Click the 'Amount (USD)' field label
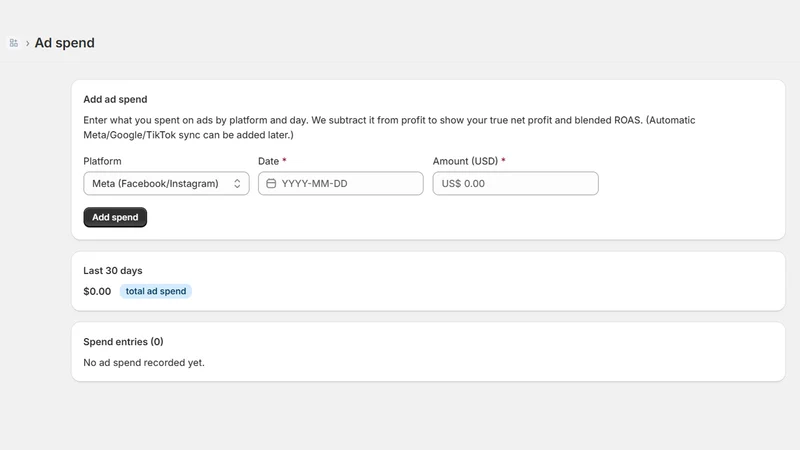Screen dimensions: 800x450 pyautogui.click(x=465, y=161)
